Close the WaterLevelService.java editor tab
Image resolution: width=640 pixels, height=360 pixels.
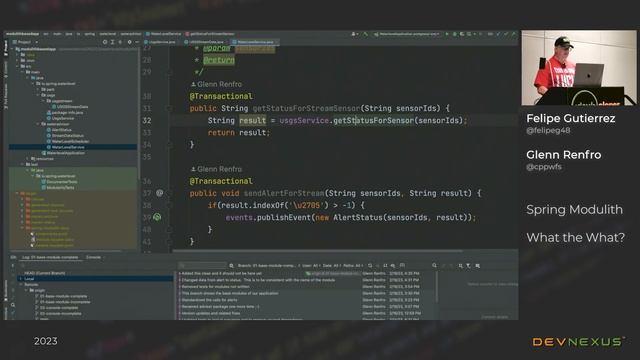pyautogui.click(x=277, y=42)
